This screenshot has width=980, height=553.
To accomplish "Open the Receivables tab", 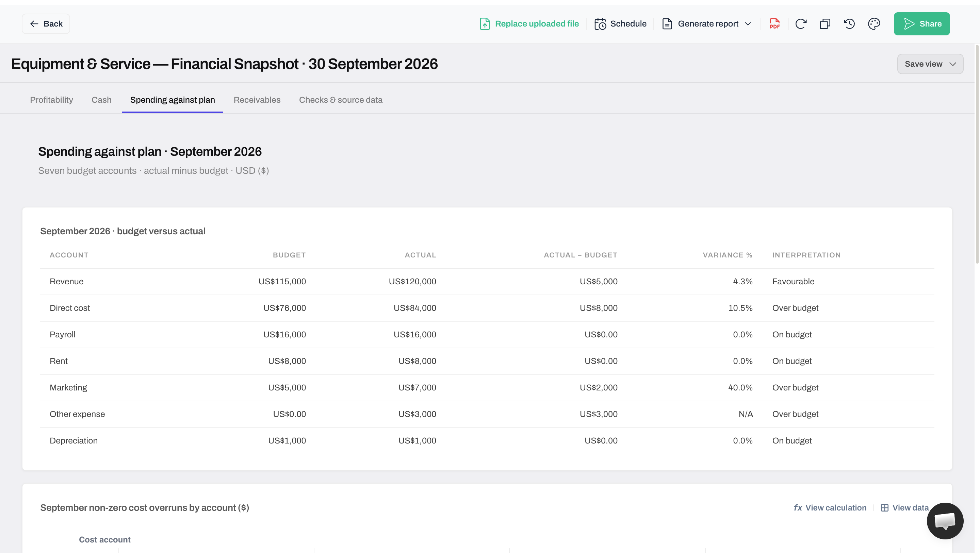I will coord(257,100).
